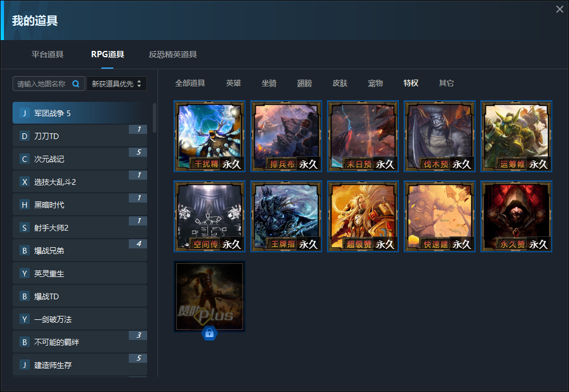This screenshot has width=569, height=392.
Task: Switch to the 平台道具 tab
Action: (x=48, y=54)
